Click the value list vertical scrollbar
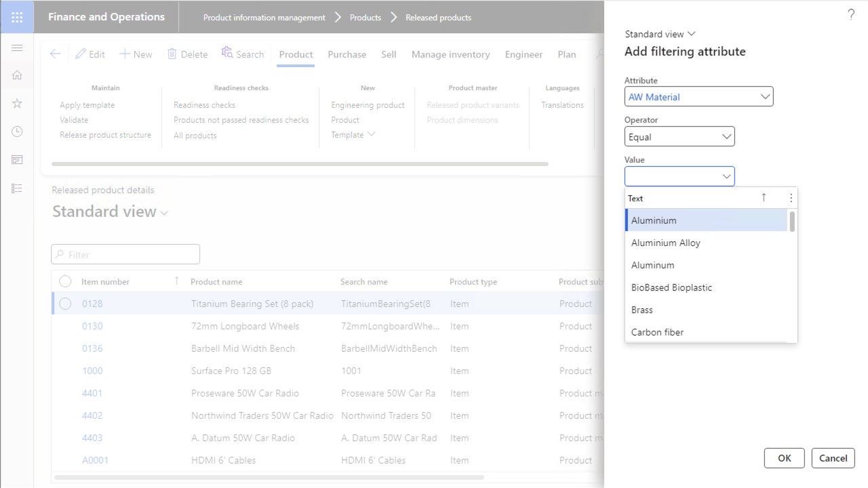Screen dimensions: 868x488 pyautogui.click(x=792, y=221)
